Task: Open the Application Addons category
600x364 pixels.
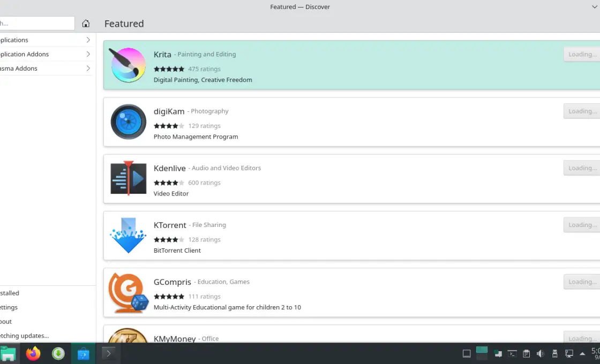Action: coord(46,54)
